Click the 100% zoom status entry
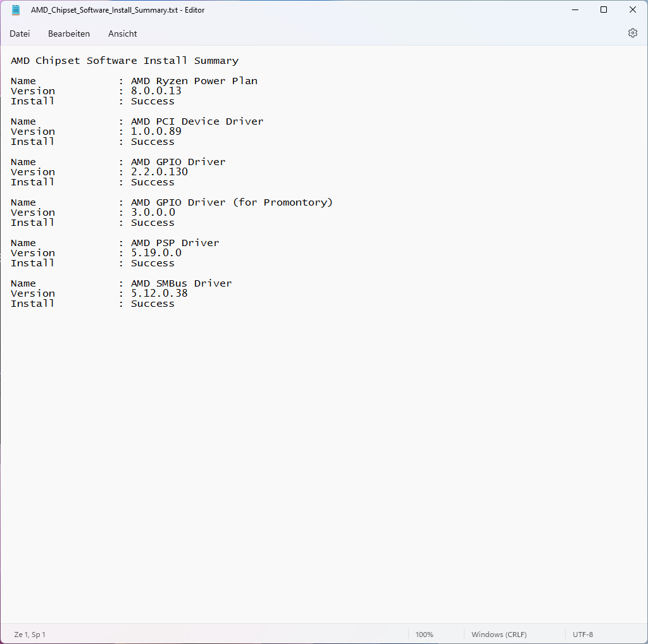This screenshot has width=648, height=644. pos(424,635)
